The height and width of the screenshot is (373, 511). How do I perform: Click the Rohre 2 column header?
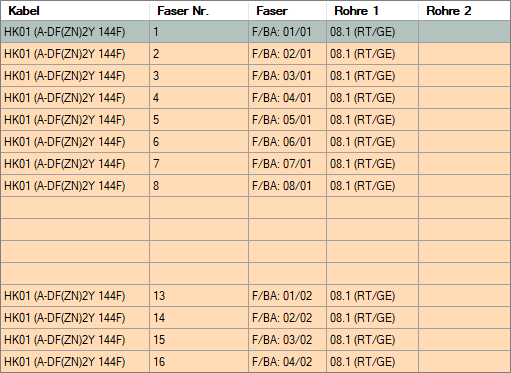pos(464,11)
